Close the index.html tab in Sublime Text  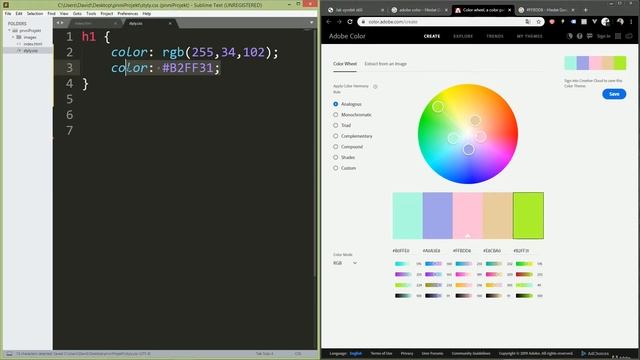tap(116, 23)
